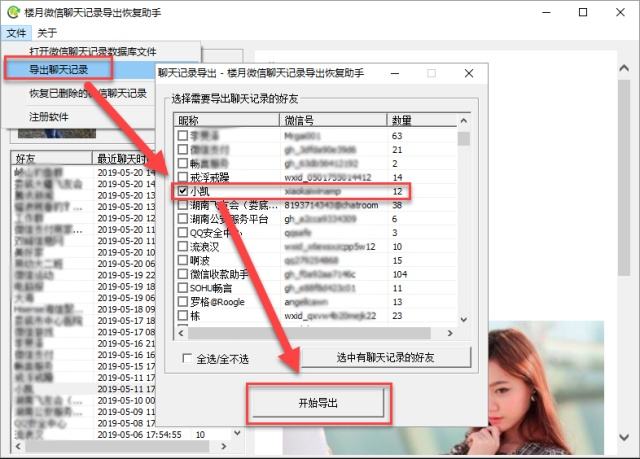Click the app logo icon in title bar
The width and height of the screenshot is (640, 459).
click(13, 12)
